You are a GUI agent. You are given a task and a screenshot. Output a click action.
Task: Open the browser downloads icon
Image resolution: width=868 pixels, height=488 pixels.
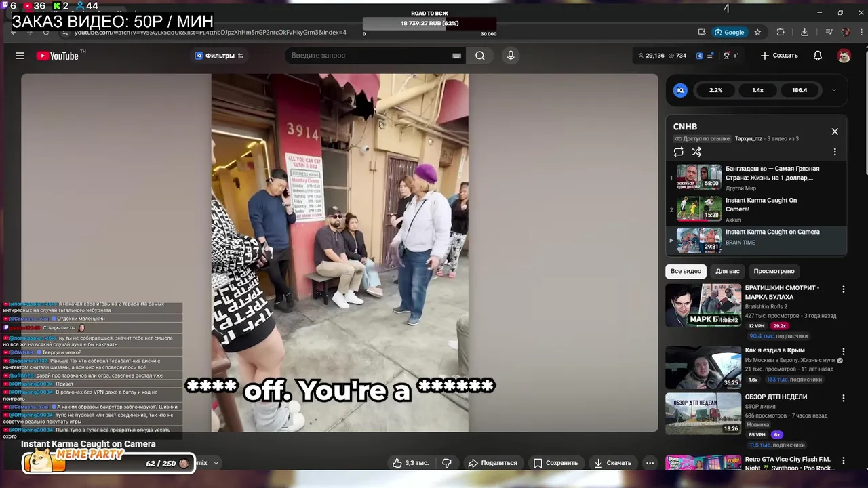(x=804, y=32)
